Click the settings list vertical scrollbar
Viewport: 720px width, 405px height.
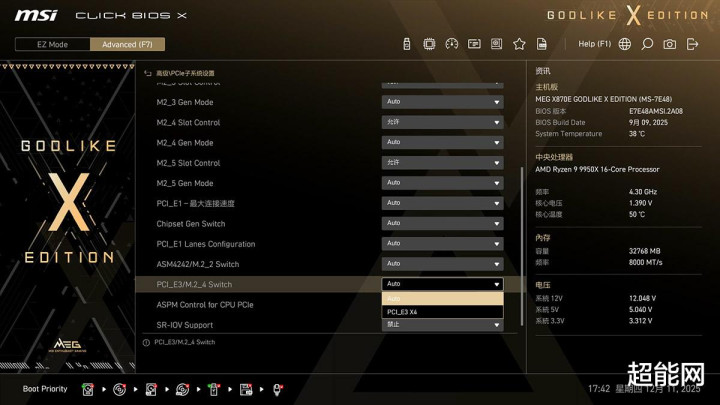point(522,246)
